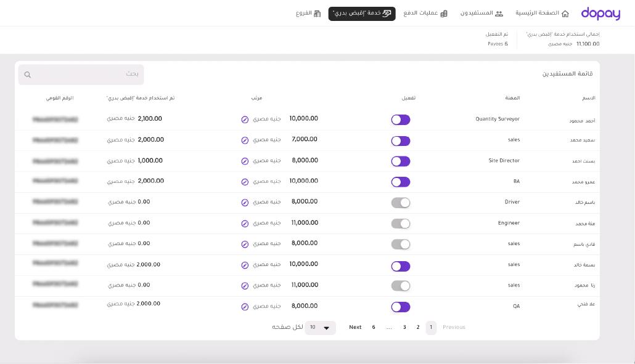Image resolution: width=635 pixels, height=364 pixels.
Task: Click edit salary icon for Engineer row
Action: point(245,224)
